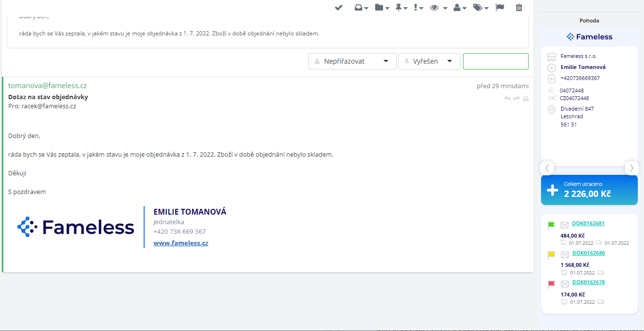This screenshot has width=644, height=331.
Task: Open document DOK0162681
Action: tap(588, 223)
